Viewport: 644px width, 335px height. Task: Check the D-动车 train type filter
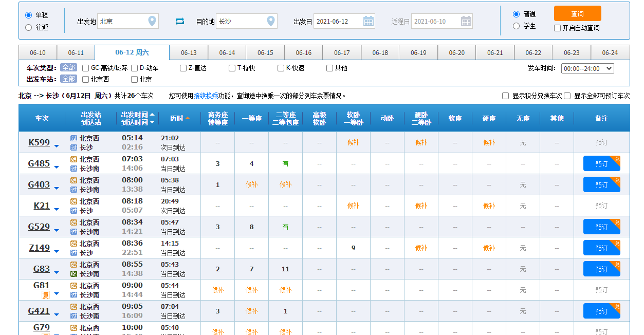coord(135,68)
